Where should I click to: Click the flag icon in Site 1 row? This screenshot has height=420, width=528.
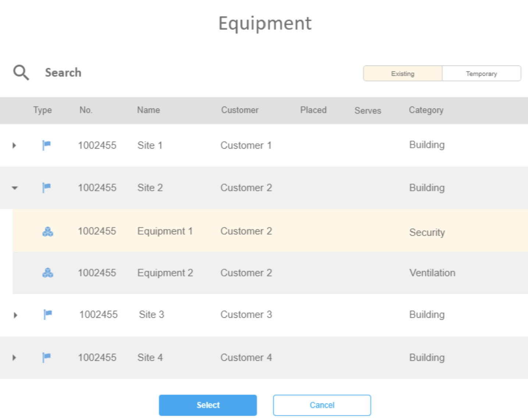tap(46, 145)
